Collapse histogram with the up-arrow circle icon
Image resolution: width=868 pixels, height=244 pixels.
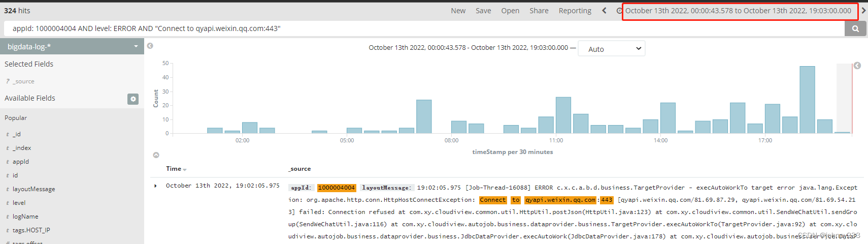[x=156, y=155]
